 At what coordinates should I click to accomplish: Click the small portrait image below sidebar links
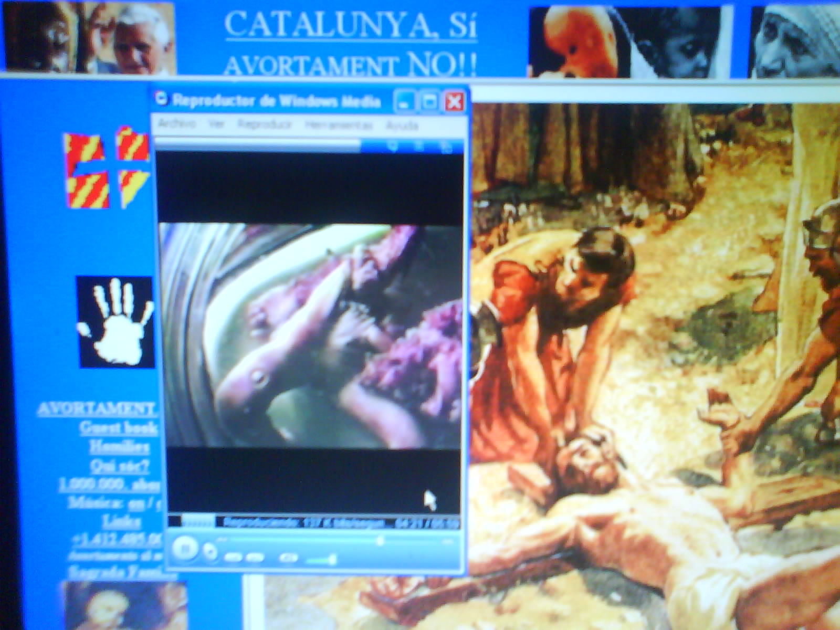(125, 605)
